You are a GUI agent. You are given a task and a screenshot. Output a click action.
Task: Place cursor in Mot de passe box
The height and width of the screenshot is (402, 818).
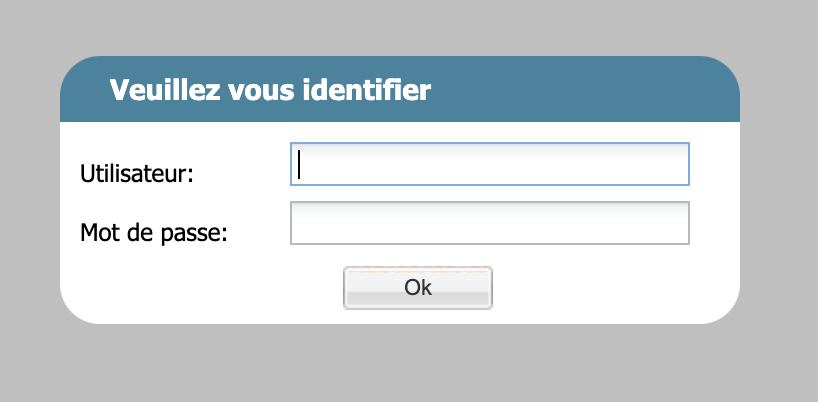point(489,223)
